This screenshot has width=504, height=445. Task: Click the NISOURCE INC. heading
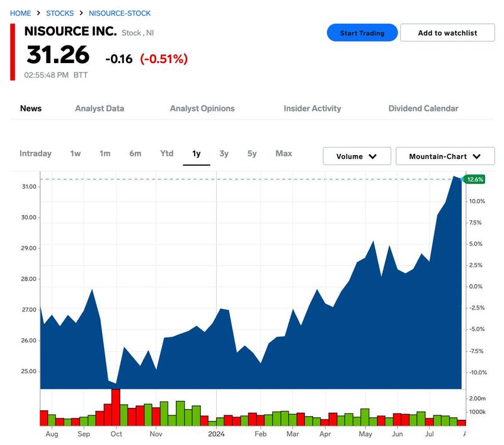click(x=71, y=31)
